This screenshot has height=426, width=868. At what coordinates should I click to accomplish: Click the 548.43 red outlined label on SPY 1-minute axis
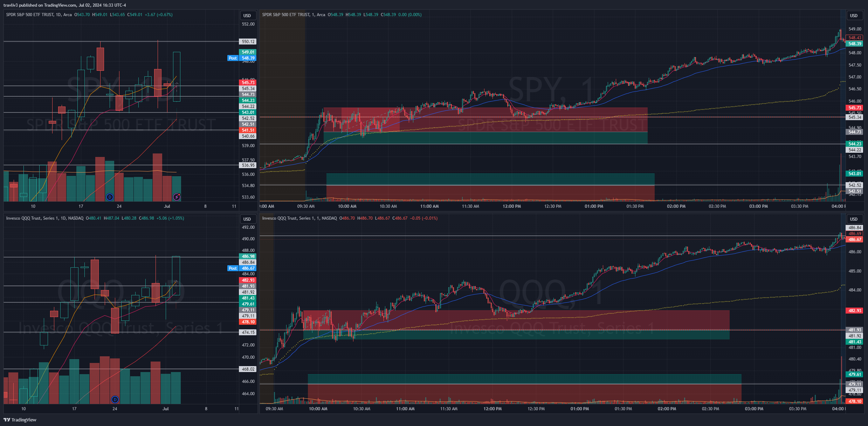[x=855, y=38]
